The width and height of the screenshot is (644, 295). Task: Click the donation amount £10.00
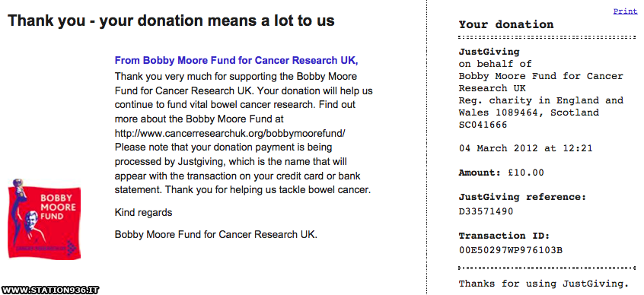pos(526,173)
